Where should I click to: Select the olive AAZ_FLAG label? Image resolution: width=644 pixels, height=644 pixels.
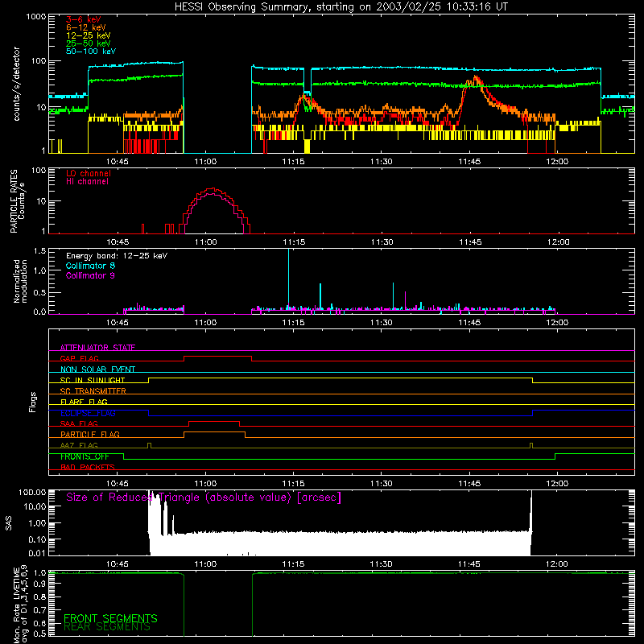tap(79, 445)
